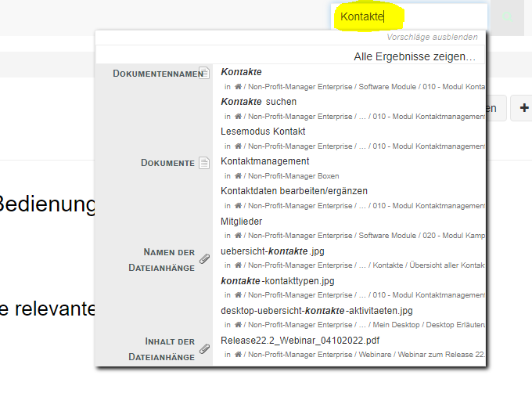
Task: Click the green search icon next to the search field
Action: [507, 16]
